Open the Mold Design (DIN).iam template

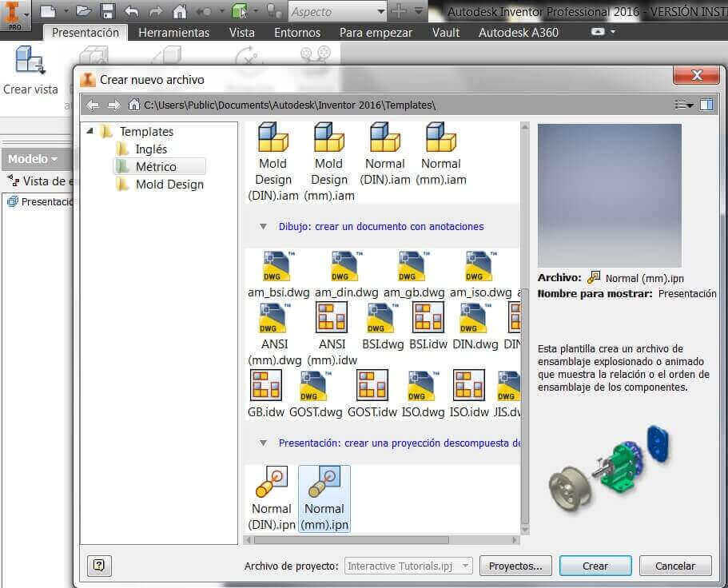273,161
